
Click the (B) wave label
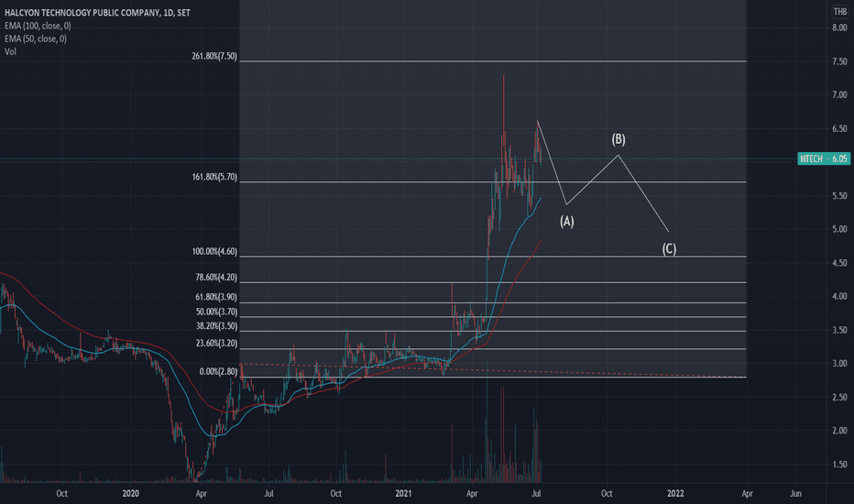pos(619,139)
